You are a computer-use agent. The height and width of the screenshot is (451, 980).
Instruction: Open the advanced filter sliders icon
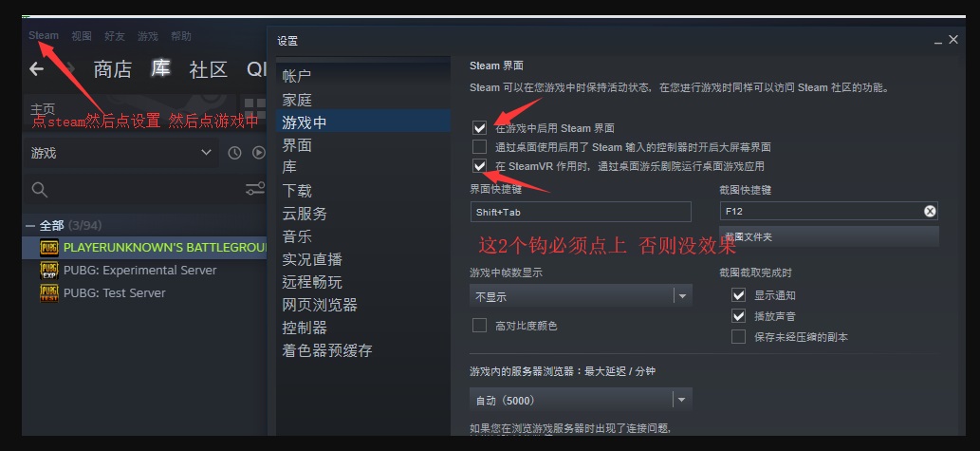click(x=255, y=189)
